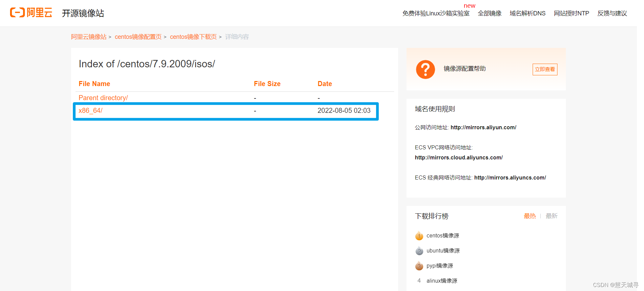Click http://mirrors.cloud.aliyuncs.com/ address text
This screenshot has height=291, width=644.
tap(459, 158)
